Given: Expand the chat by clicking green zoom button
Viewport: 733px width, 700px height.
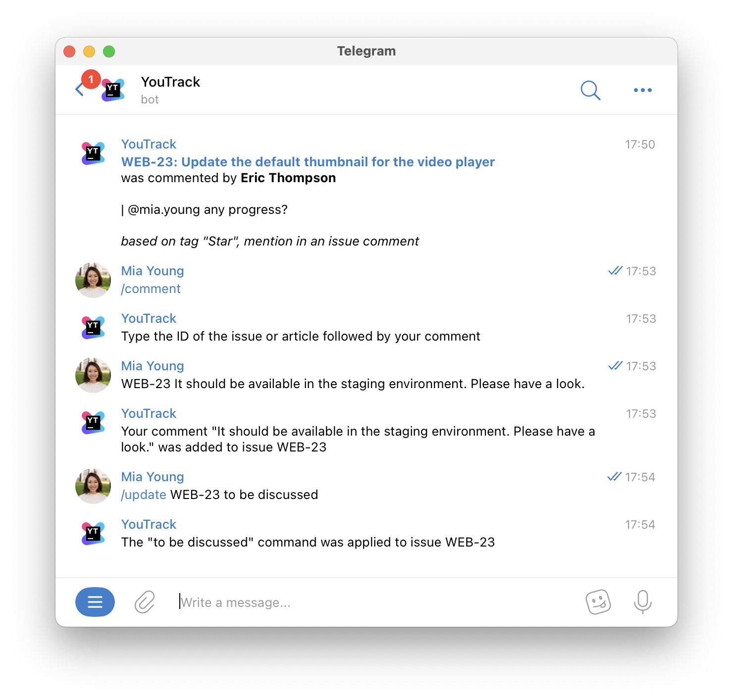Looking at the screenshot, I should [109, 51].
